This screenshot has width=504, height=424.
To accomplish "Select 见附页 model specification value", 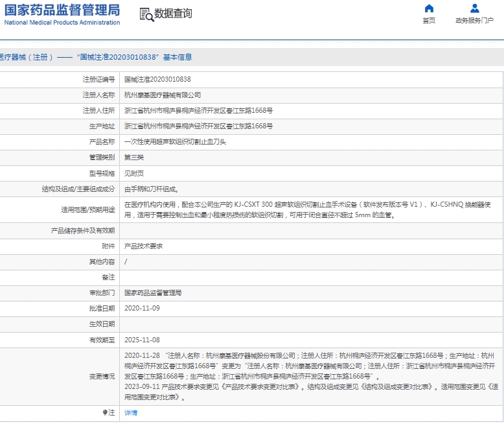I will [x=134, y=173].
